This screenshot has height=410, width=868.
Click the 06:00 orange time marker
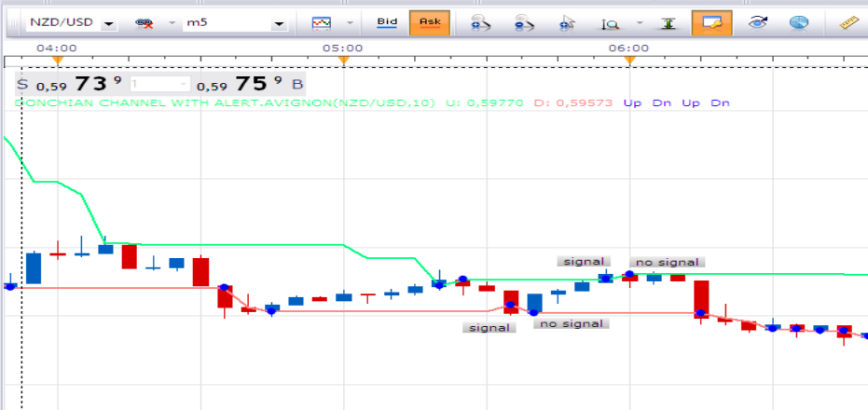tap(629, 60)
